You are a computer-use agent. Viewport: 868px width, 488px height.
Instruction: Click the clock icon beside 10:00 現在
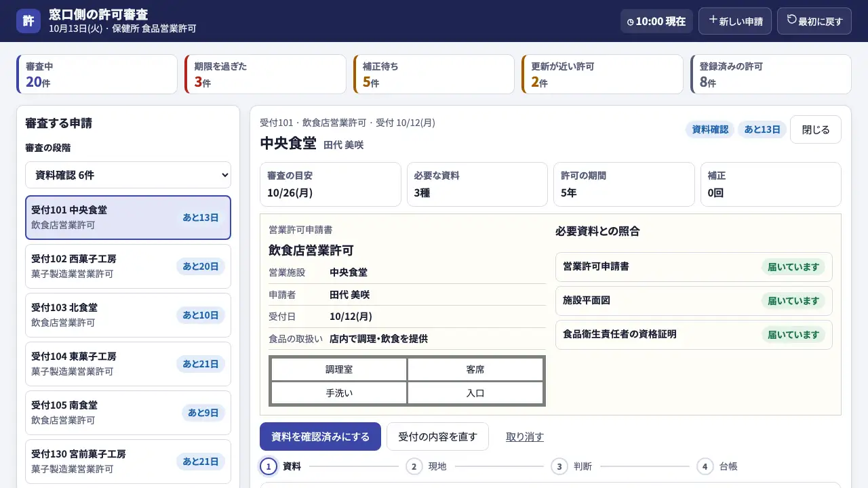pyautogui.click(x=631, y=22)
